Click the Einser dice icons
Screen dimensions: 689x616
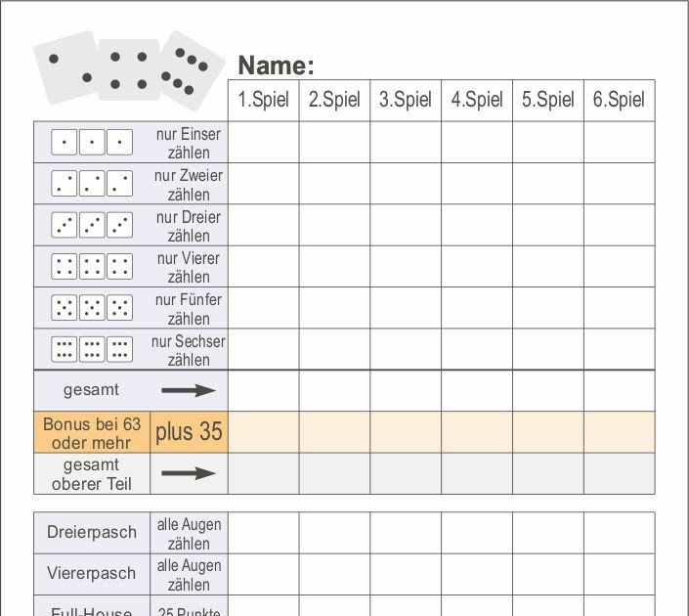[x=92, y=142]
